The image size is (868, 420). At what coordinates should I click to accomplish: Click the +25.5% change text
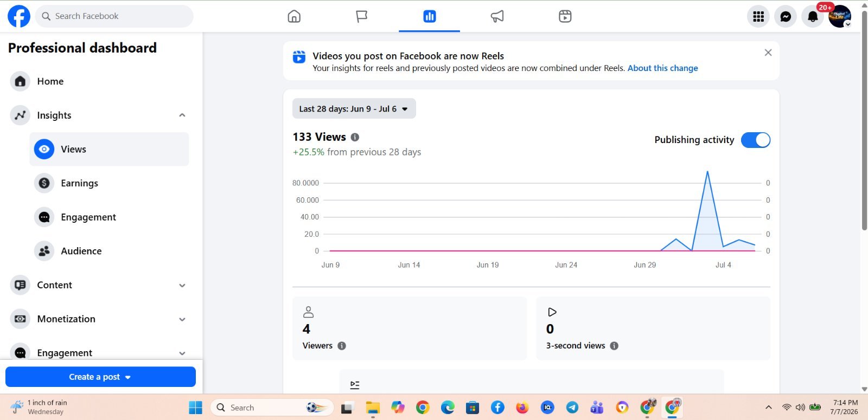coord(309,152)
